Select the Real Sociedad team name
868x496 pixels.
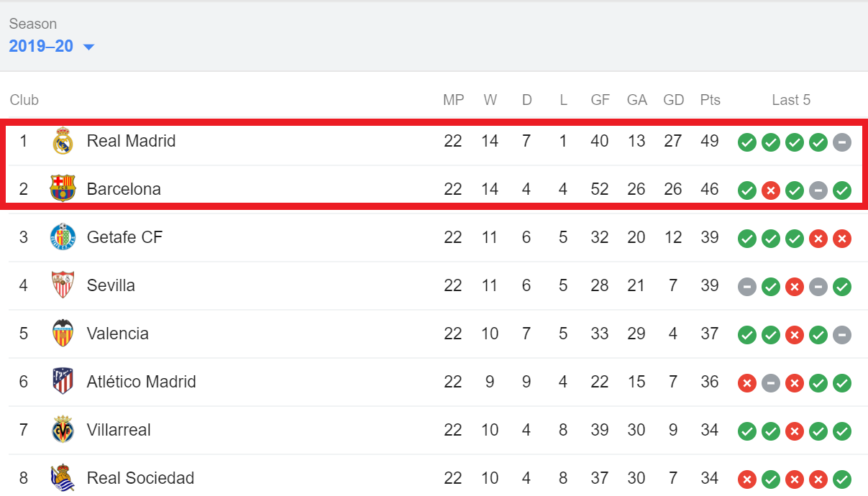[x=140, y=478]
